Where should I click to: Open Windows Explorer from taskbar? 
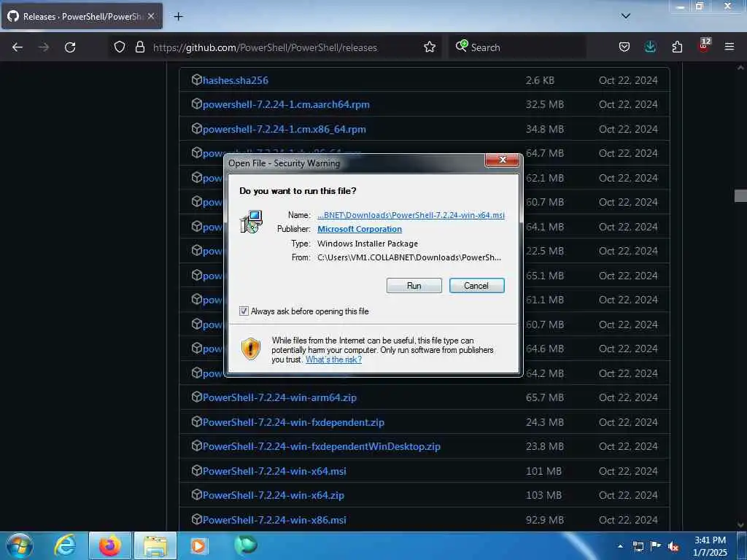(x=155, y=546)
